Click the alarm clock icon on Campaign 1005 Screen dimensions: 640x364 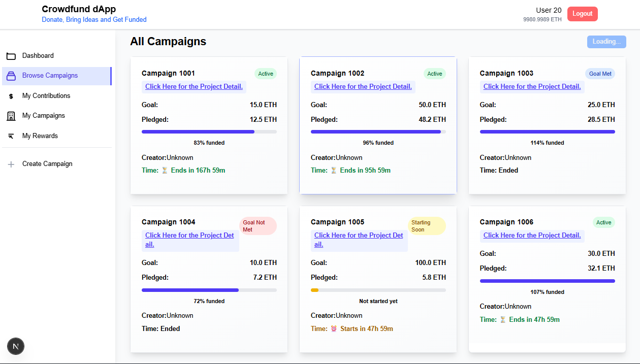click(334, 328)
